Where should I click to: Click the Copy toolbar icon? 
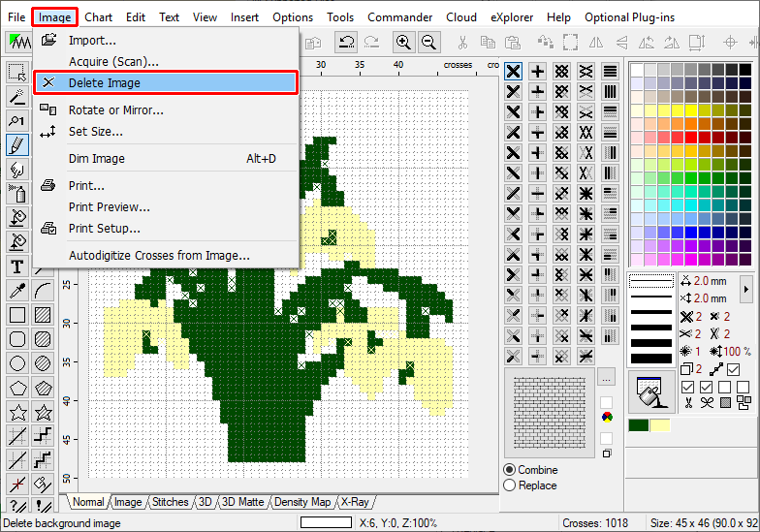pyautogui.click(x=488, y=43)
